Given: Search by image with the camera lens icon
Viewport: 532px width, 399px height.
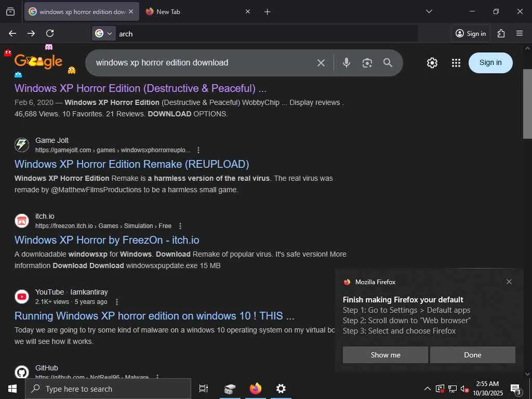Looking at the screenshot, I should click(367, 63).
